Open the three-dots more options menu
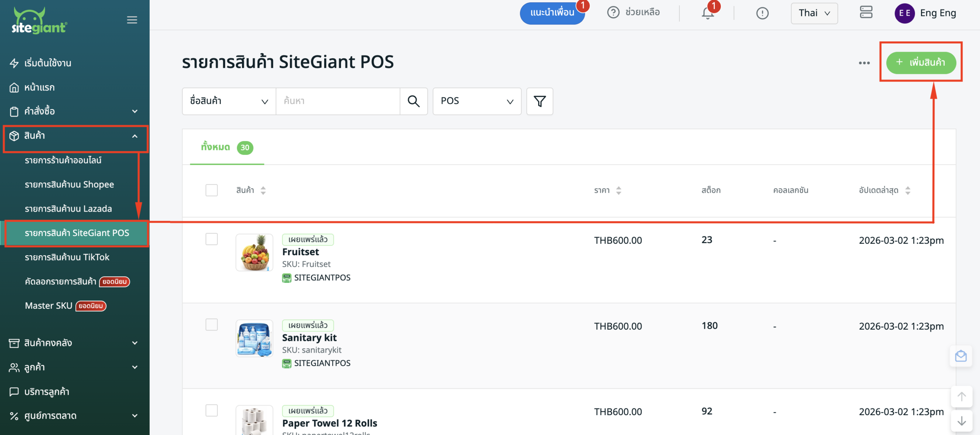The width and height of the screenshot is (980, 435). click(864, 63)
